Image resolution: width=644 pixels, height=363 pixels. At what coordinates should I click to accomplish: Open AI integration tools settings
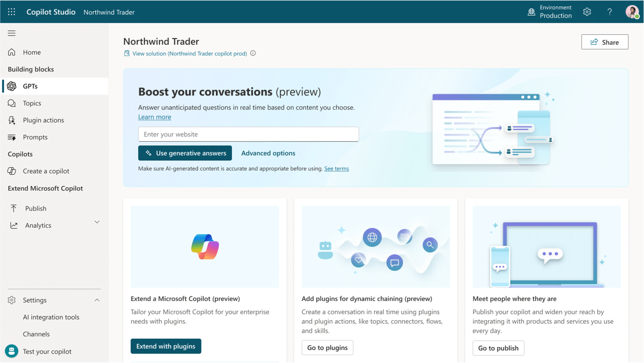pyautogui.click(x=51, y=317)
